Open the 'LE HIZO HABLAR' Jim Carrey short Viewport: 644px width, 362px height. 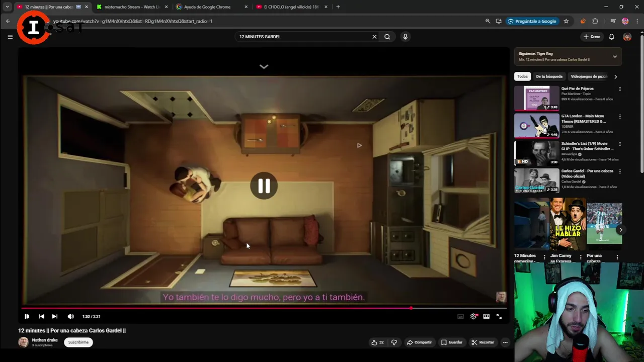tap(568, 224)
